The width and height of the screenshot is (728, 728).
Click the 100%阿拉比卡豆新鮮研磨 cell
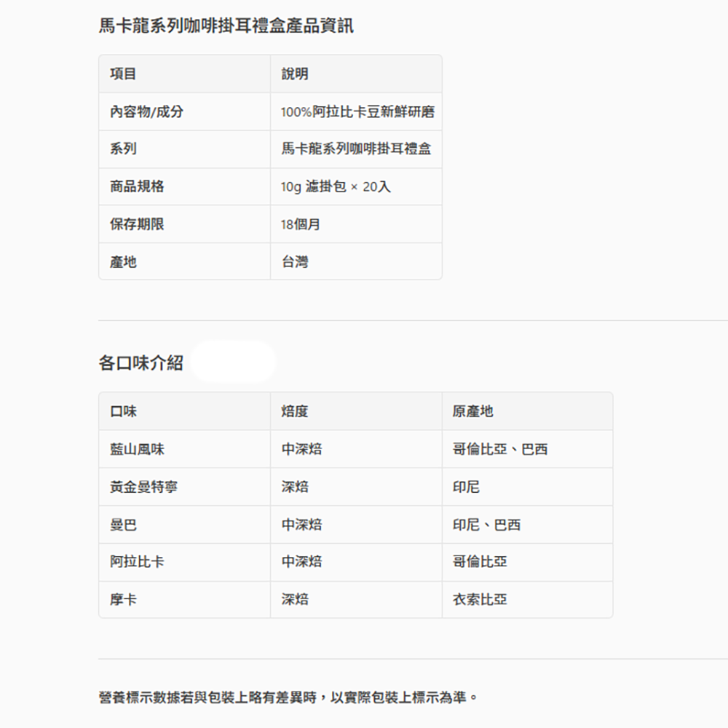coord(357,112)
